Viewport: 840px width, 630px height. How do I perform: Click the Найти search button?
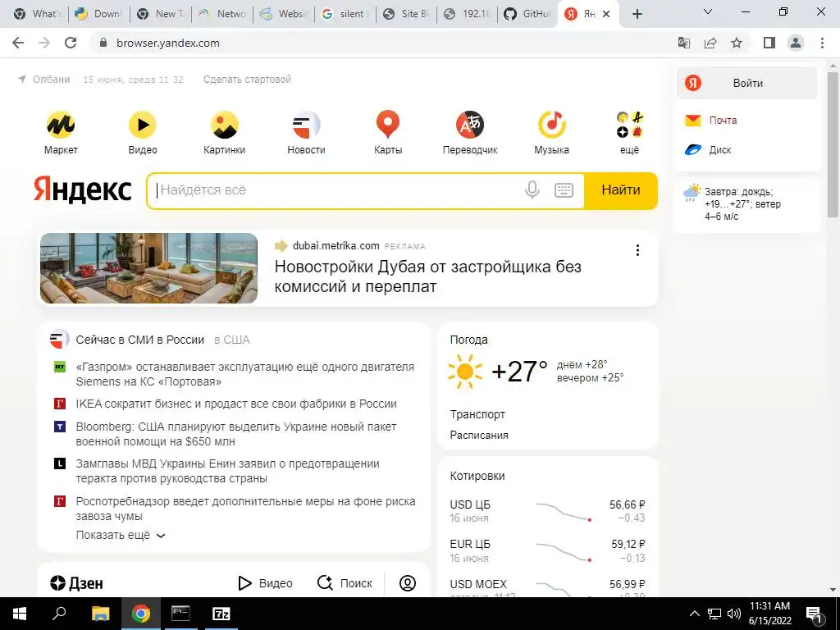(x=620, y=190)
